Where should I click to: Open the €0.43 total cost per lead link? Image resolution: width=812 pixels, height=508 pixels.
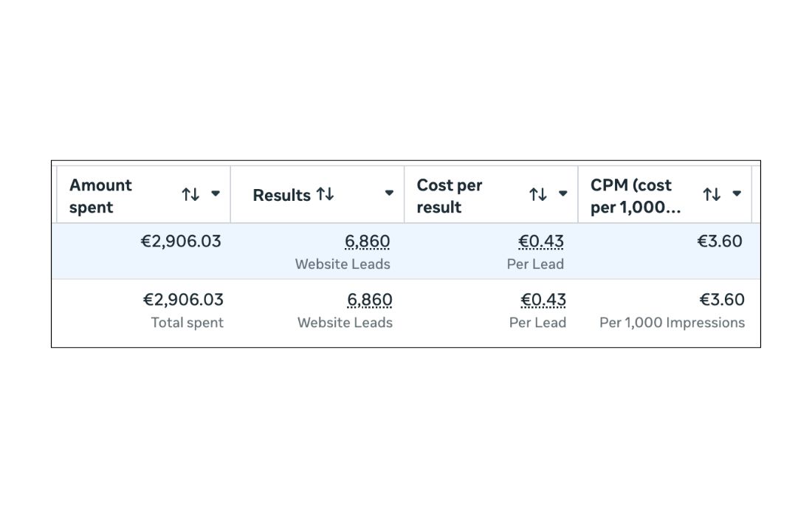543,300
